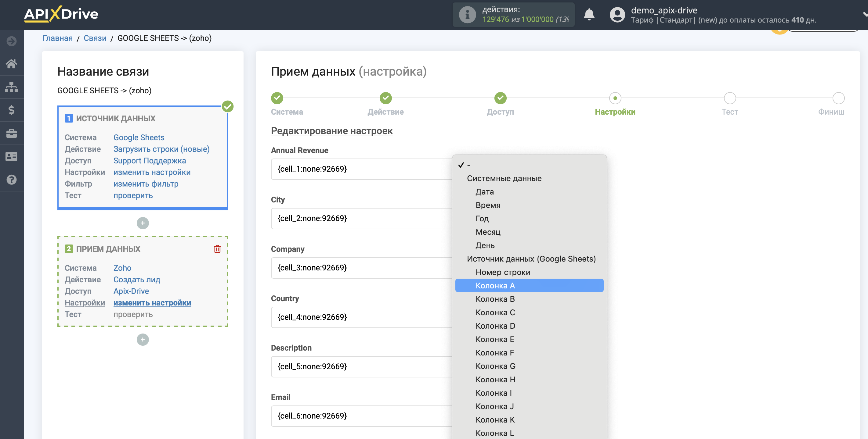Add a step with plus below ПРИЕМ ДАННЫХ
The image size is (868, 439).
tap(143, 339)
